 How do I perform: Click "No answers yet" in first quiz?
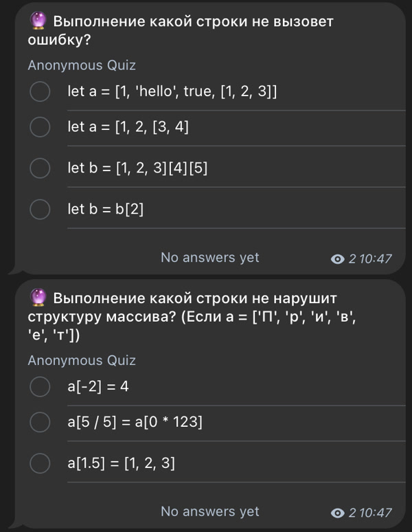point(209,258)
